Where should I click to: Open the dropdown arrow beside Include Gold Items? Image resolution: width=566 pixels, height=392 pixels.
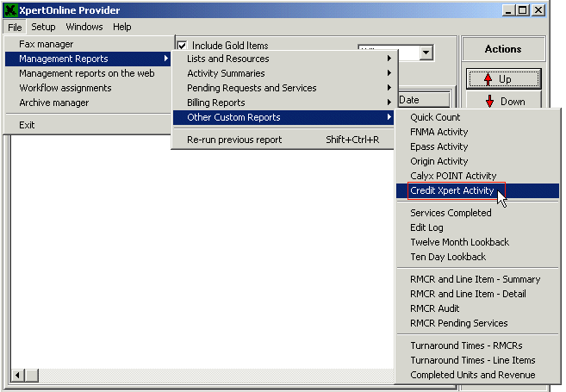[426, 53]
